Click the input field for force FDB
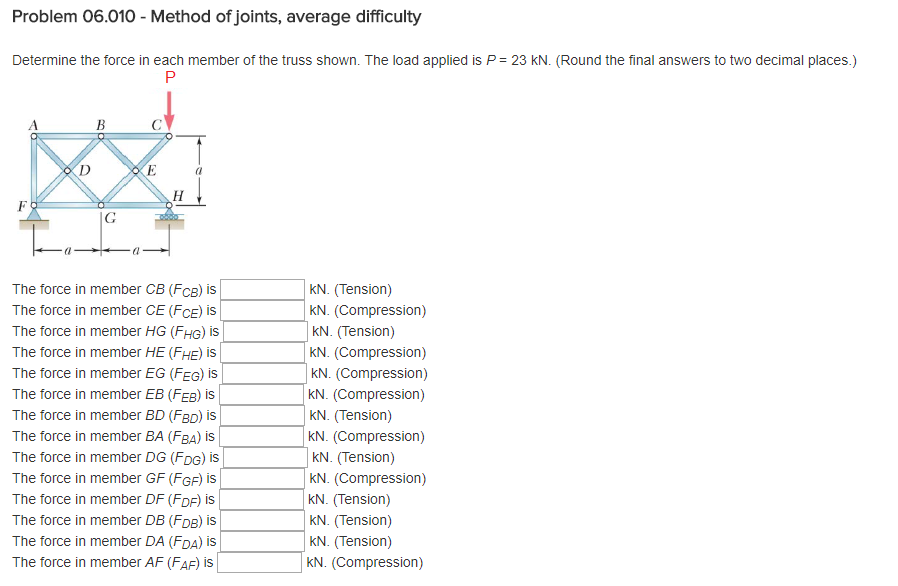This screenshot has width=898, height=586. pyautogui.click(x=261, y=520)
